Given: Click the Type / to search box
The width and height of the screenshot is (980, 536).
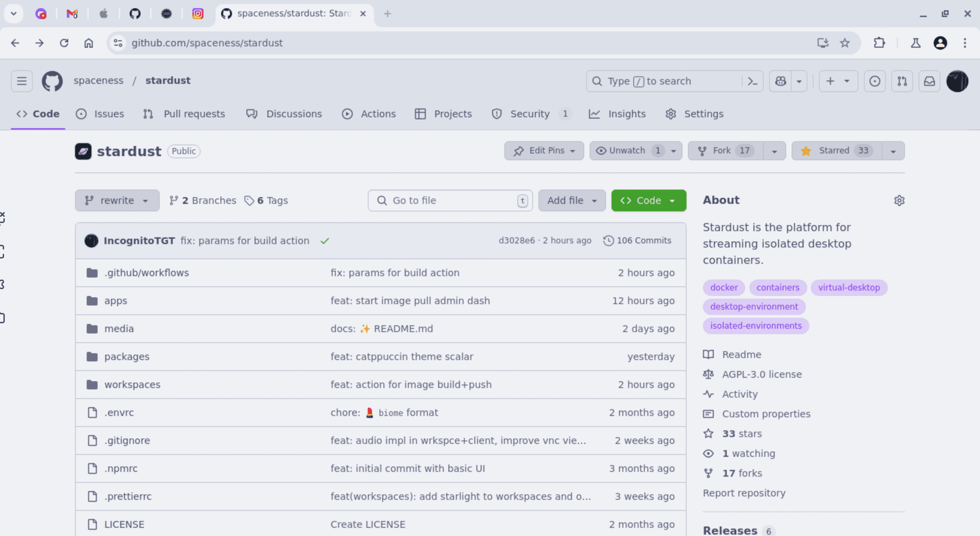Looking at the screenshot, I should pyautogui.click(x=664, y=81).
